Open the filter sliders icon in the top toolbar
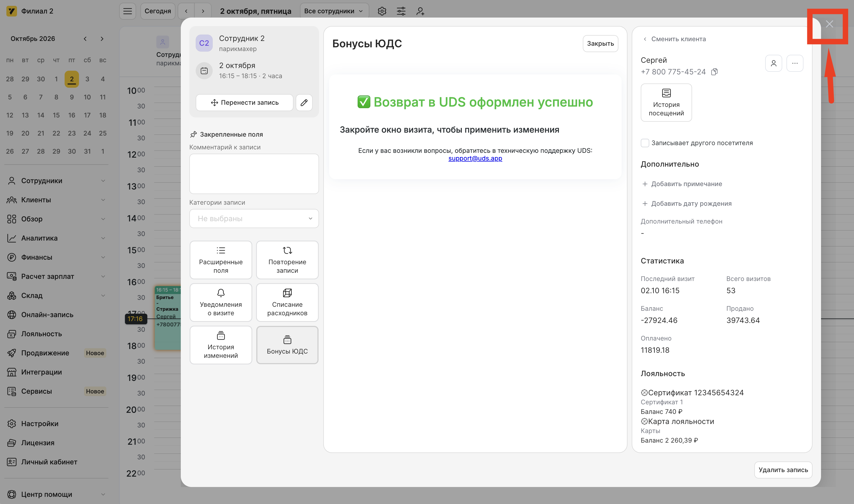The image size is (854, 504). [401, 11]
